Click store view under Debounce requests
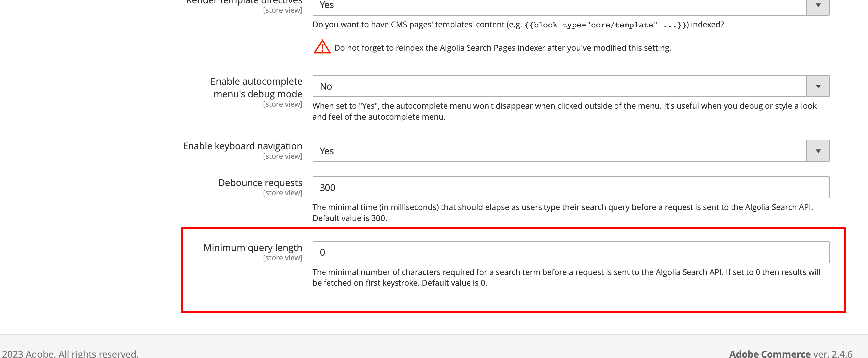868x358 pixels. (x=283, y=193)
